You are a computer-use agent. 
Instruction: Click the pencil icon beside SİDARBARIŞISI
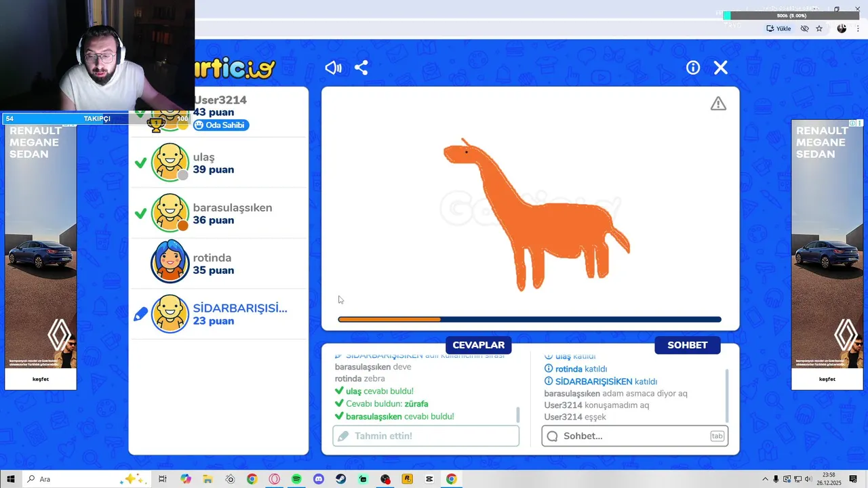coord(140,314)
